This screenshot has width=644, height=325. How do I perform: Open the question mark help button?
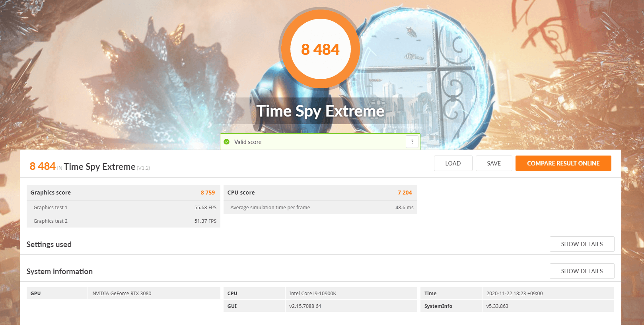click(412, 142)
